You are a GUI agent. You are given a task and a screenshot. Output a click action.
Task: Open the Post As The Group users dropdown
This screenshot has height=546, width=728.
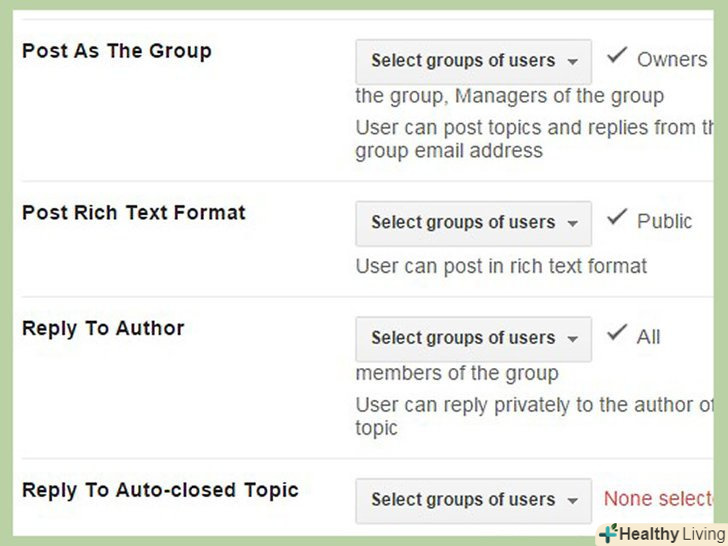473,61
